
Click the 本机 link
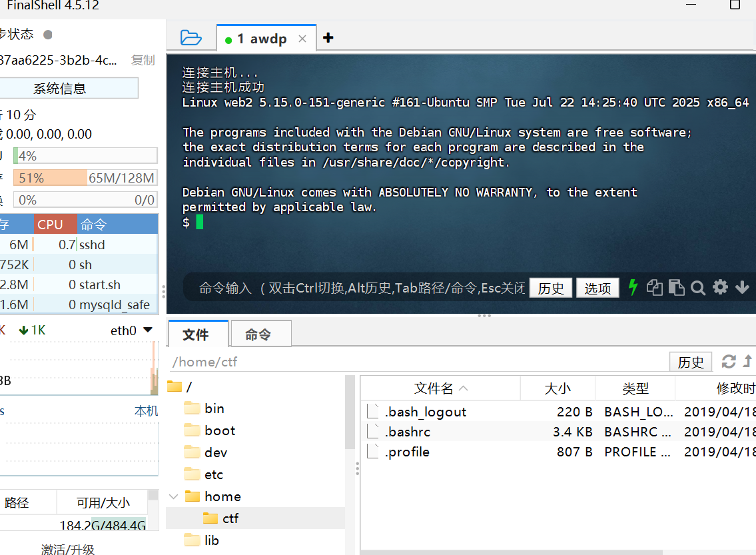click(146, 411)
